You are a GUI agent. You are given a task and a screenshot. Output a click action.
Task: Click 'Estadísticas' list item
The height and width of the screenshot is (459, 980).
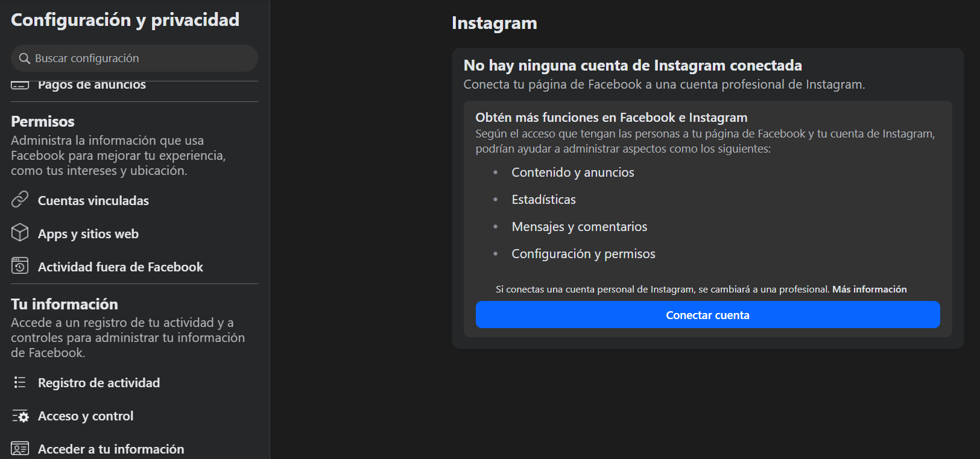tap(543, 200)
